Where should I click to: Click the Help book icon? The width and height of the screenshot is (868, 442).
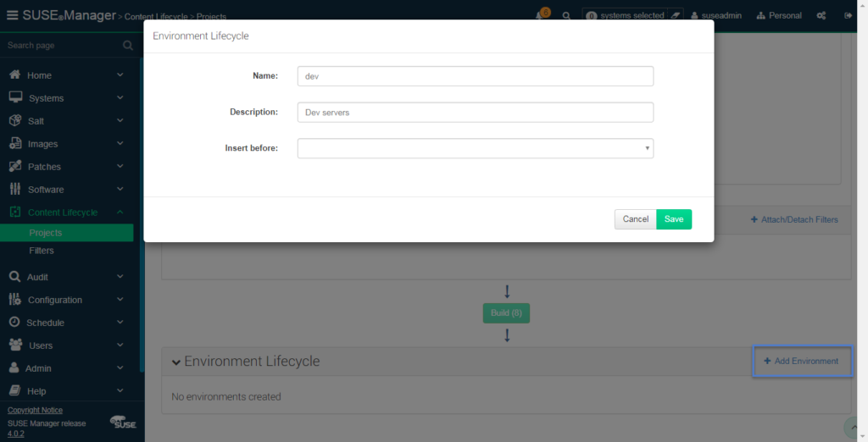tap(15, 390)
